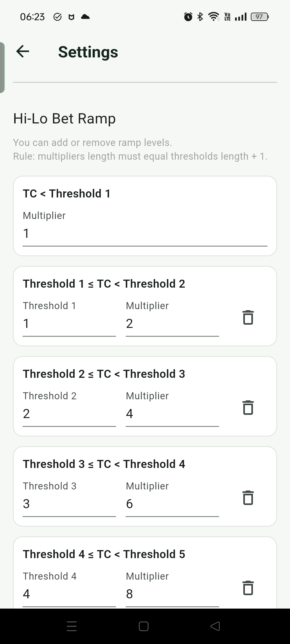Edit the Threshold 3 value field
This screenshot has height=644, width=290.
pos(69,499)
